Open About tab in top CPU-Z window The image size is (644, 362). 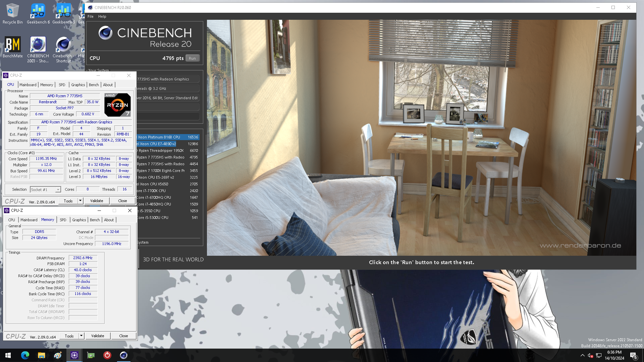pyautogui.click(x=108, y=85)
